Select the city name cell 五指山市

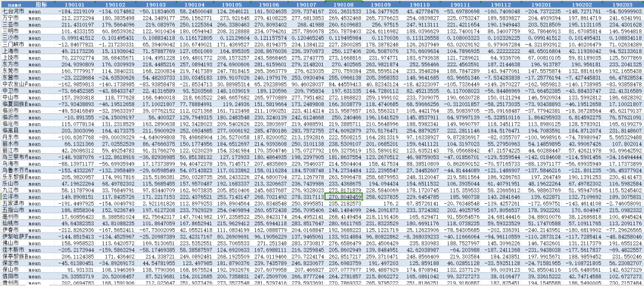14,209
